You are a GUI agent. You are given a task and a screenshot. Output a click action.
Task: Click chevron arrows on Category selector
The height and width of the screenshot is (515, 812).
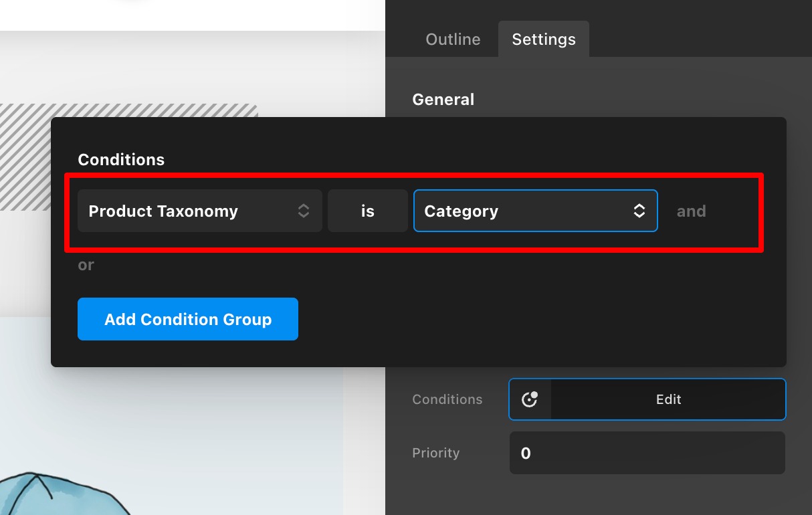click(x=639, y=211)
